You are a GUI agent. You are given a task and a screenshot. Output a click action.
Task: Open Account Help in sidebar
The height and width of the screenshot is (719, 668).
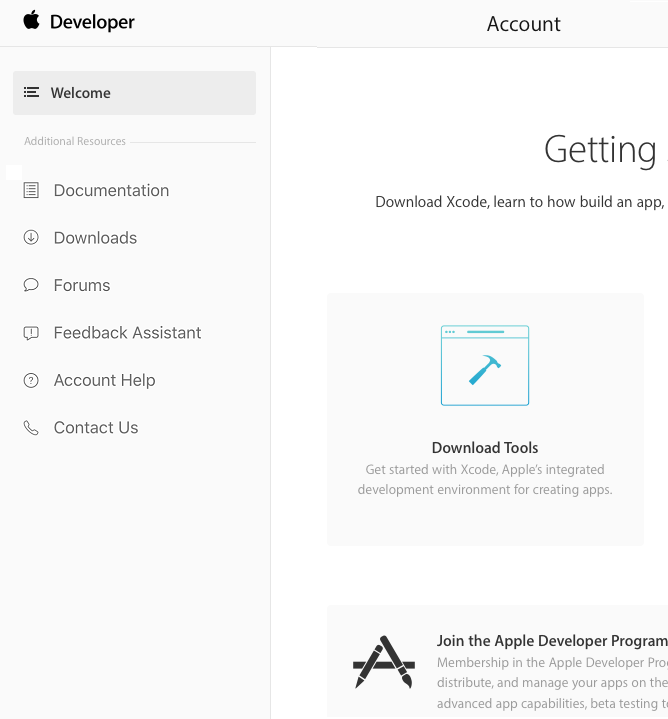coord(105,380)
